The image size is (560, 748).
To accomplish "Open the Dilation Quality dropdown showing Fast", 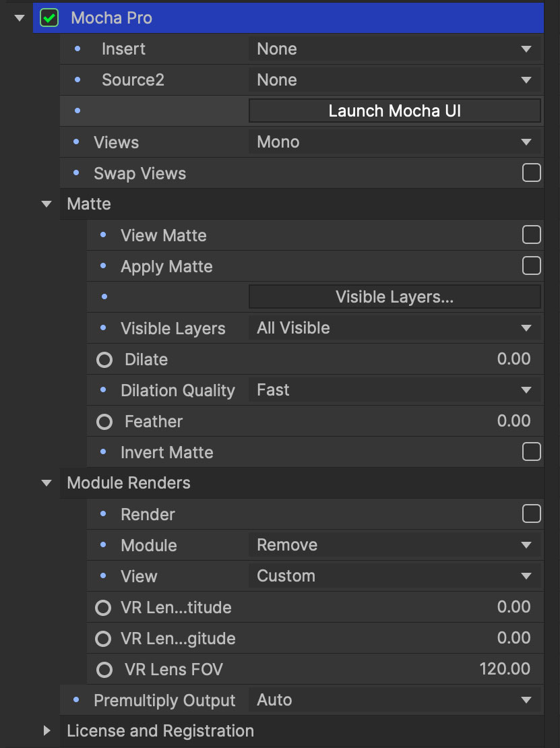I will pyautogui.click(x=394, y=389).
